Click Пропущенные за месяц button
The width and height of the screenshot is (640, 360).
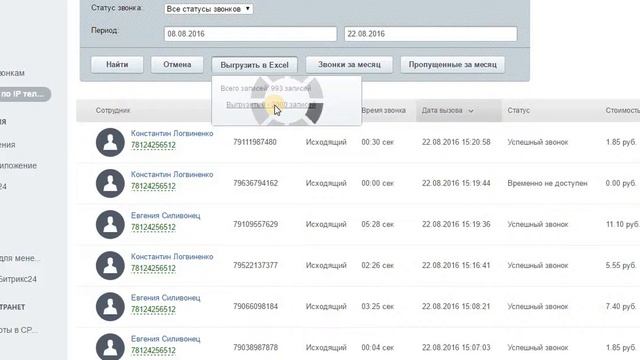pos(453,64)
